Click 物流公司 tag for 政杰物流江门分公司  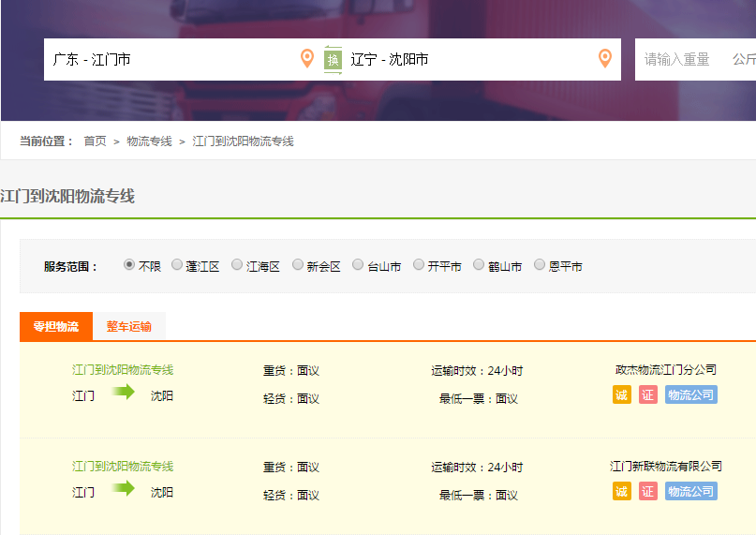(691, 394)
